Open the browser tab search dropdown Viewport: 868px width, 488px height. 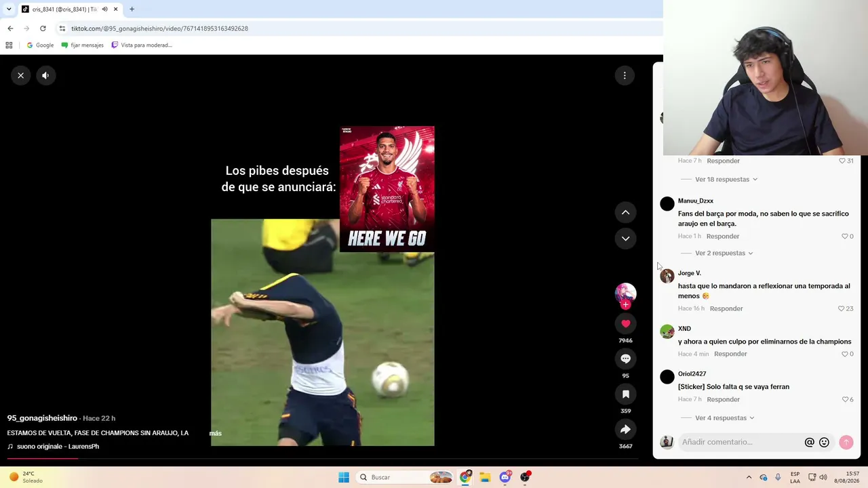pyautogui.click(x=9, y=9)
